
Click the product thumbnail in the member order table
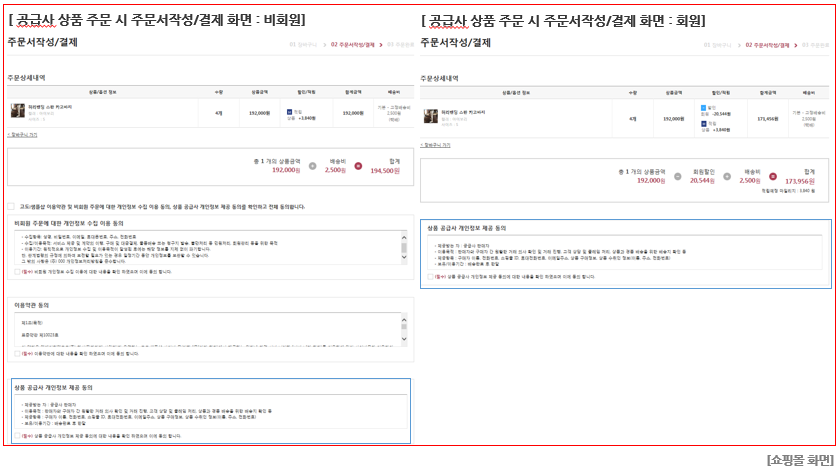[431, 116]
